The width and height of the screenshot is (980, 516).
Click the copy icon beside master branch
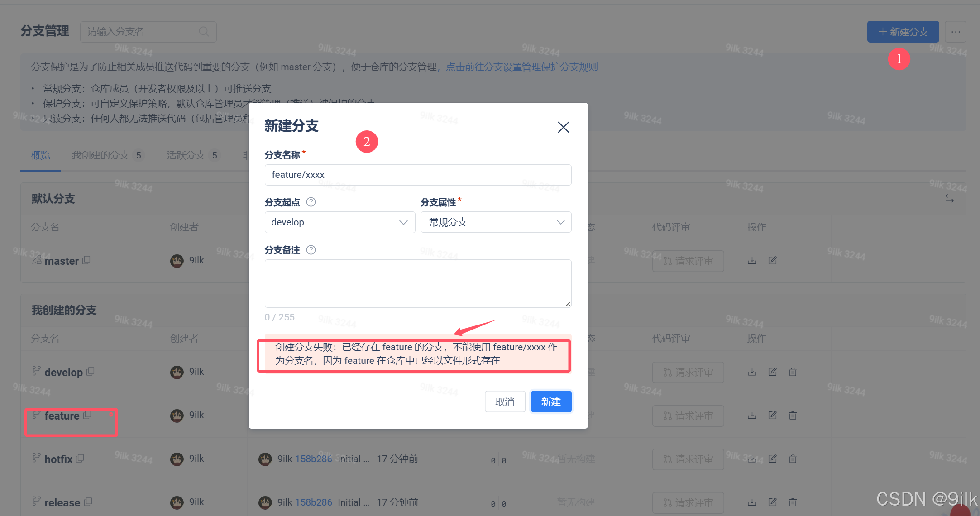pos(86,260)
